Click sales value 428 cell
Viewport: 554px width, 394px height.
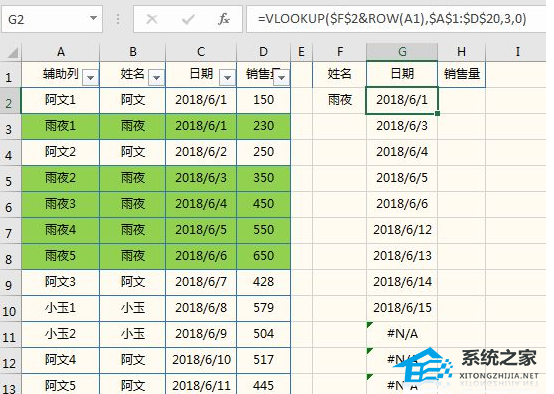pyautogui.click(x=264, y=282)
